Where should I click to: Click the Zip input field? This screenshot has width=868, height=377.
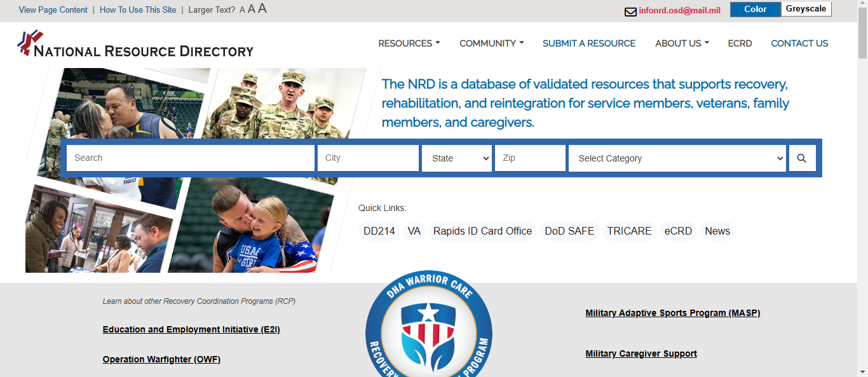[530, 158]
